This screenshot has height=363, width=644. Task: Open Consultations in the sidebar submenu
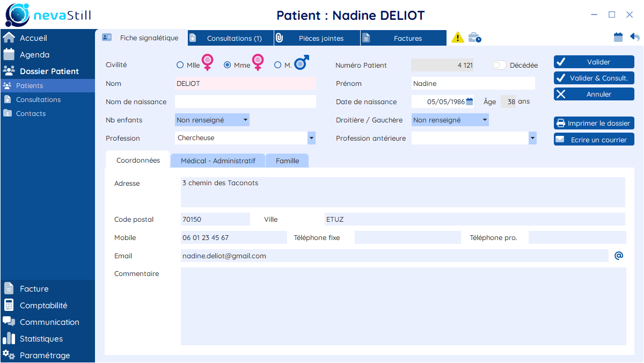(38, 99)
